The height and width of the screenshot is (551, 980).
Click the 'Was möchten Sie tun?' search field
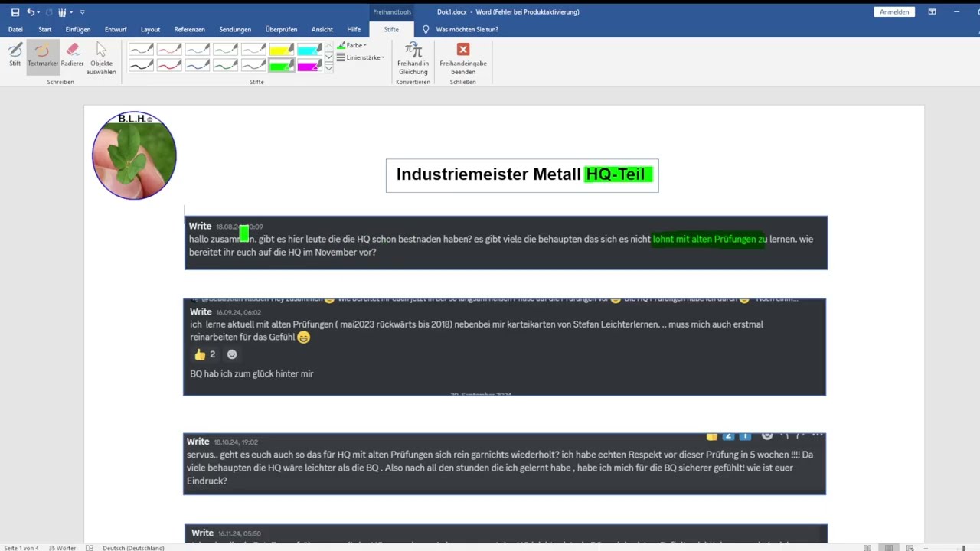coord(467,29)
